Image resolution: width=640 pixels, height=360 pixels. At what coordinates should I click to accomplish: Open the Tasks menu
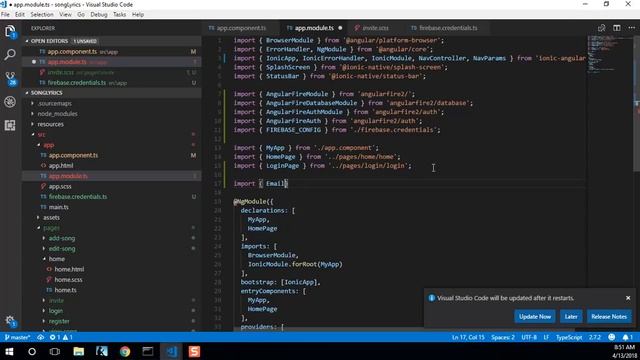(119, 14)
